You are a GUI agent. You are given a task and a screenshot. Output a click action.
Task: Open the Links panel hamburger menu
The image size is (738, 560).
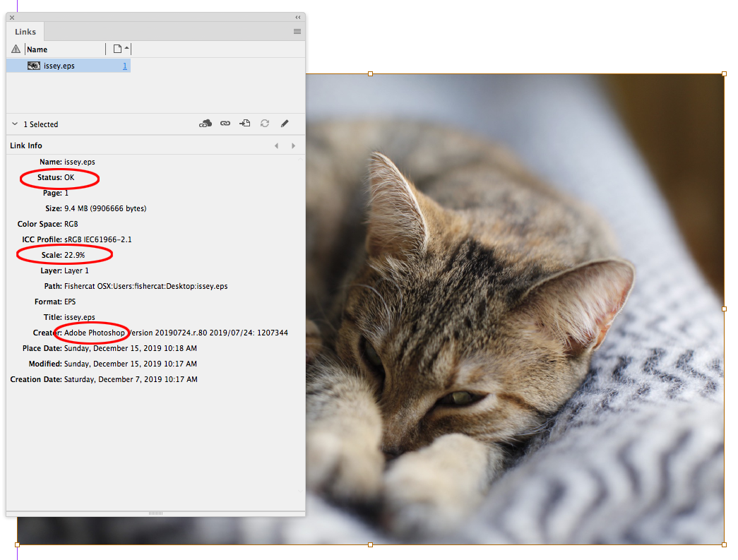(297, 32)
